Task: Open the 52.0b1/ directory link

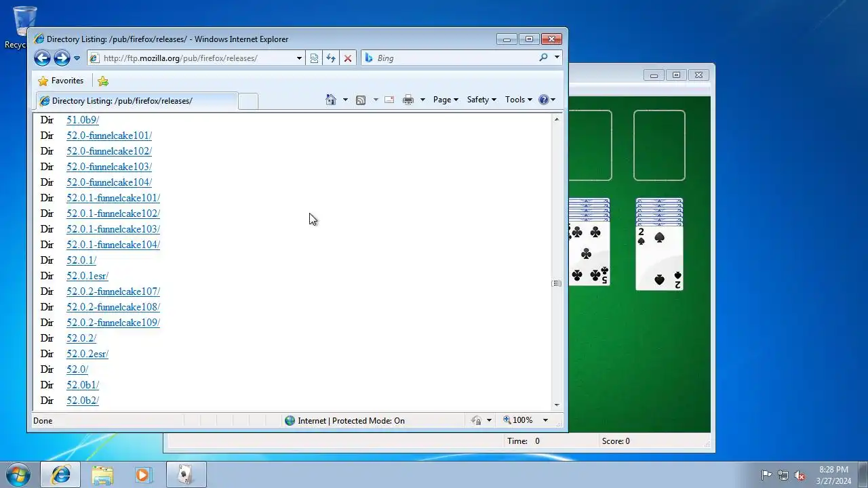Action: [83, 385]
